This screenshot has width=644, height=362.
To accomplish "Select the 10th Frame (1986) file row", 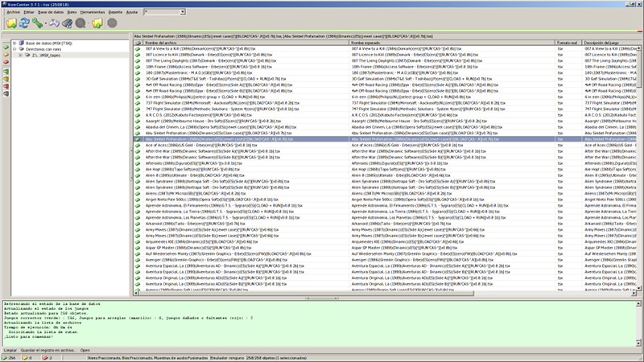I will tap(386, 67).
